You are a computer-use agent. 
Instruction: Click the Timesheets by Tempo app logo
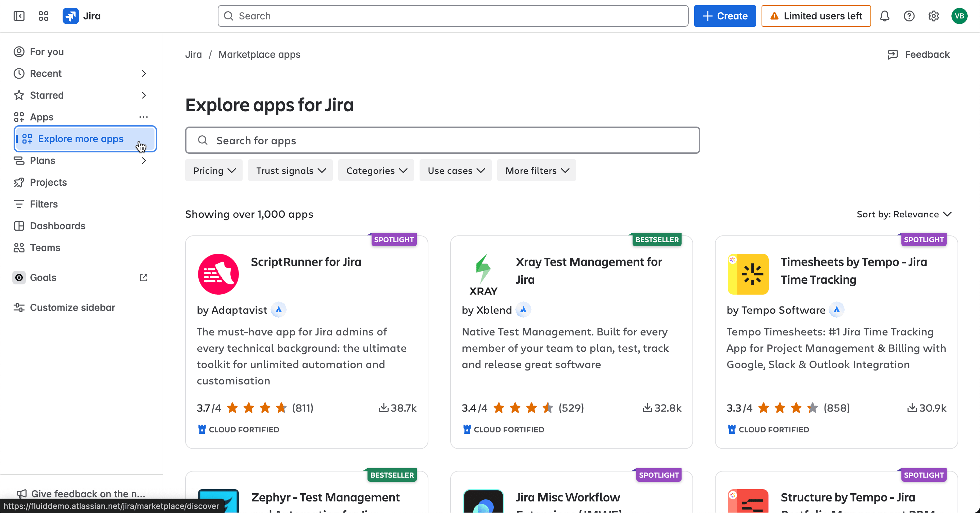tap(748, 274)
